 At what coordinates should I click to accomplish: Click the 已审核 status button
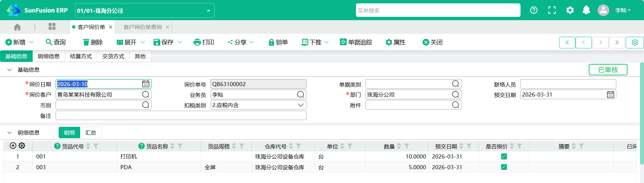click(608, 70)
